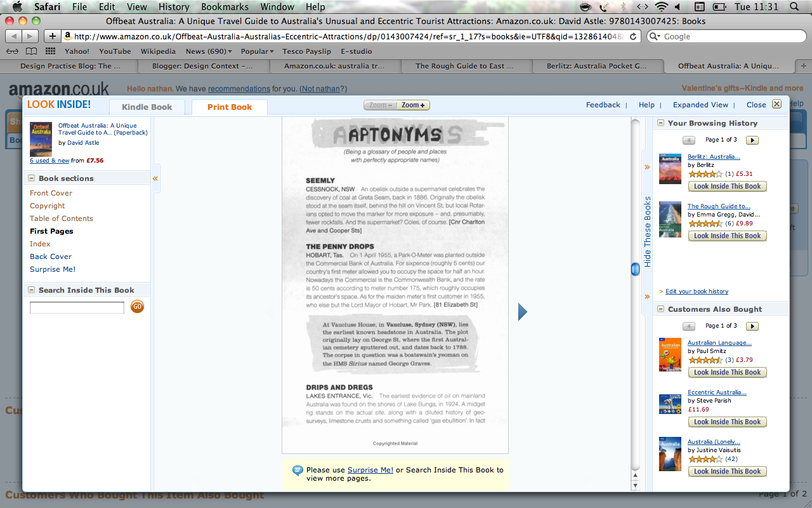Collapse Customers Also Bought section
The image size is (812, 508).
(660, 309)
